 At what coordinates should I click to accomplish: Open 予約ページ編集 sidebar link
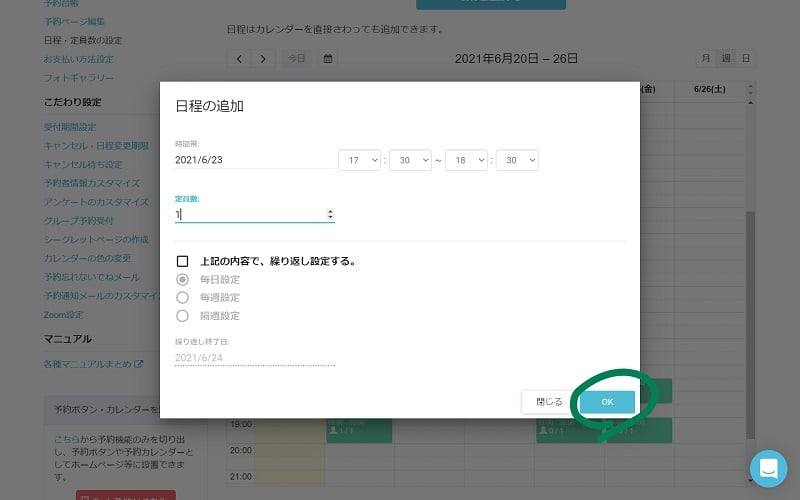coord(74,21)
